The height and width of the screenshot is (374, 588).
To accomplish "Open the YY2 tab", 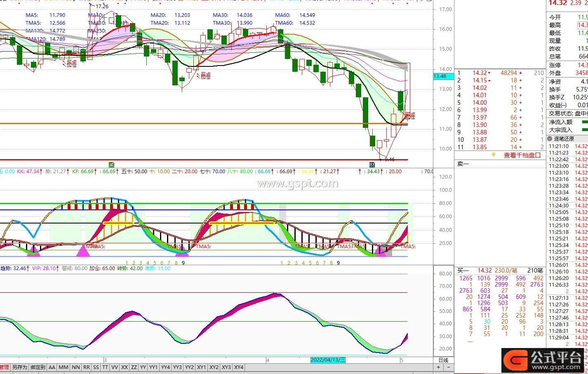I will pyautogui.click(x=190, y=367).
